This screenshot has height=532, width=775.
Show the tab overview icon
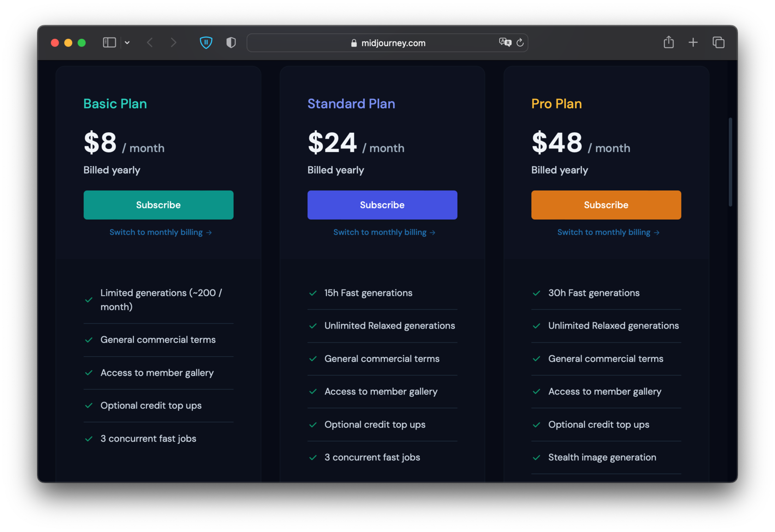pos(718,42)
